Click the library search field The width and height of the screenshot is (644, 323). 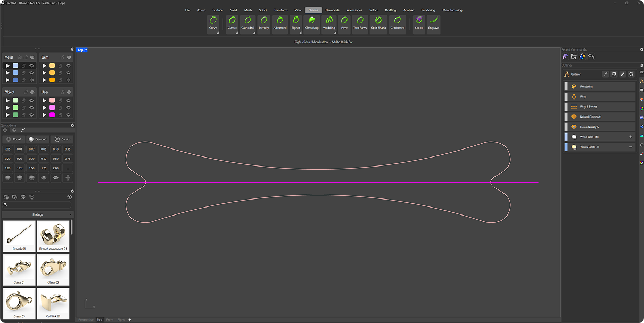(37, 204)
